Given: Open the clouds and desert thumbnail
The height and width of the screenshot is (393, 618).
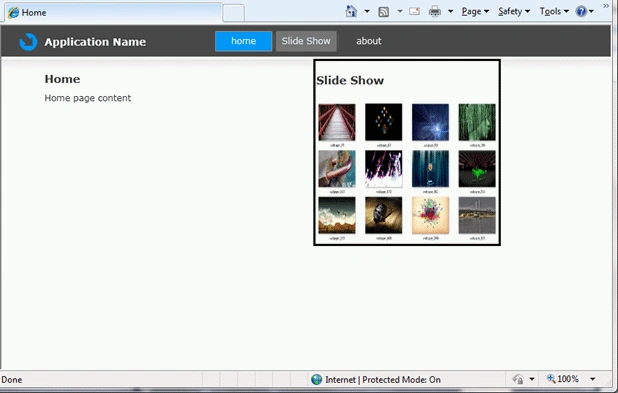Looking at the screenshot, I should (337, 215).
